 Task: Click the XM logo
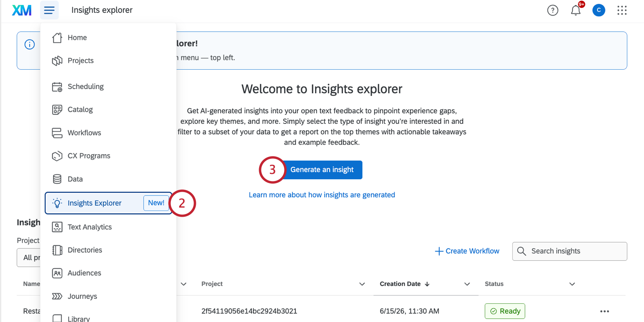pyautogui.click(x=22, y=10)
